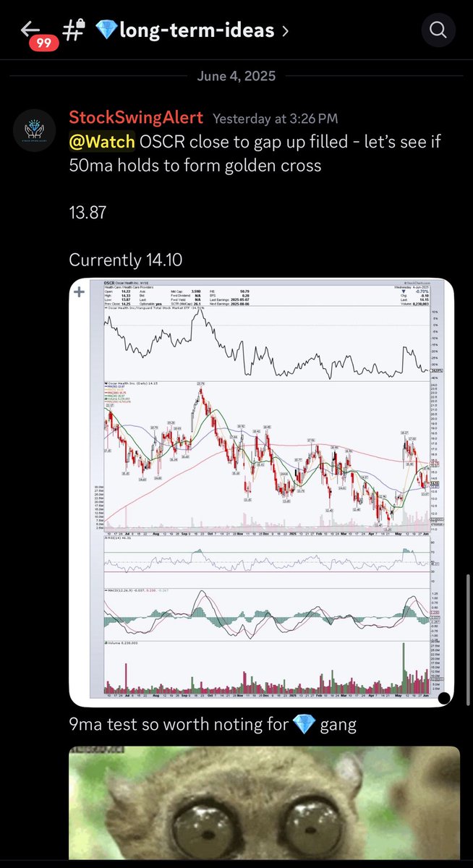
Task: Tap the 99 unread badge
Action: click(x=44, y=43)
